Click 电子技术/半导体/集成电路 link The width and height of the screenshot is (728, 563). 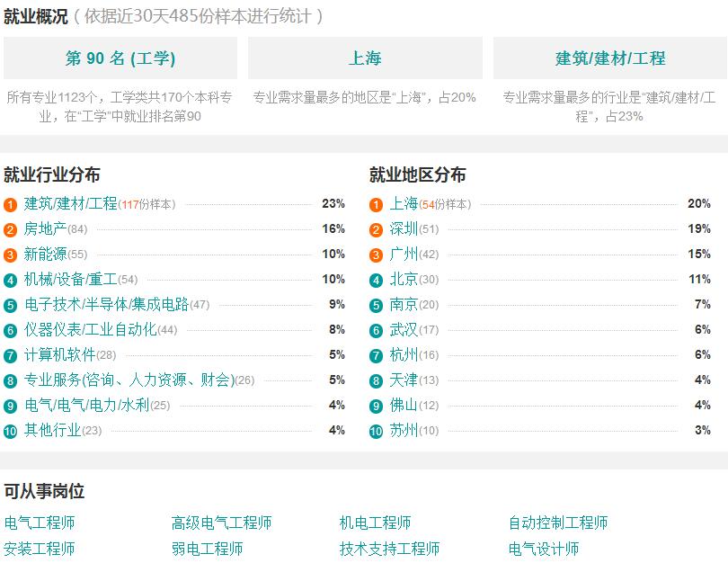(x=107, y=304)
